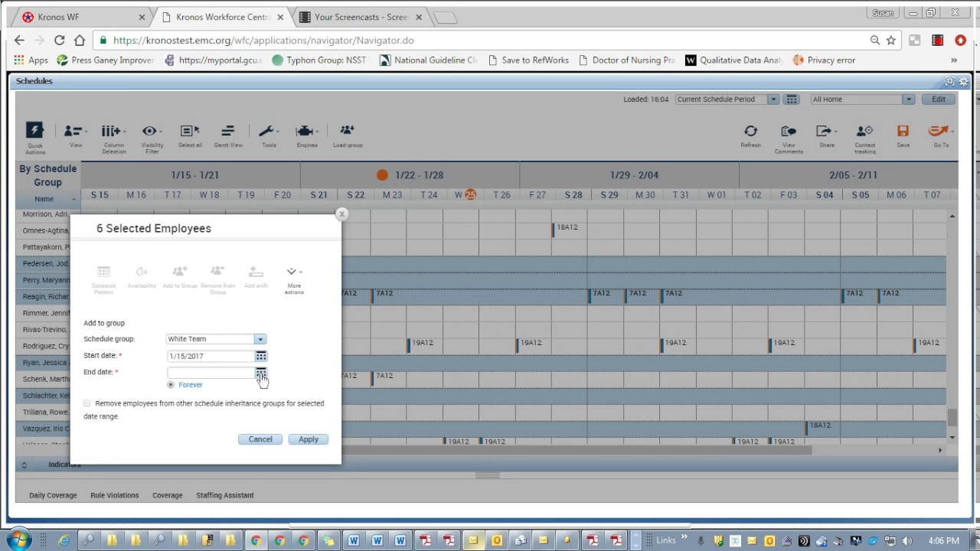The height and width of the screenshot is (551, 980).
Task: Open the Typhon Group: NSST bookmark
Action: coord(319,60)
